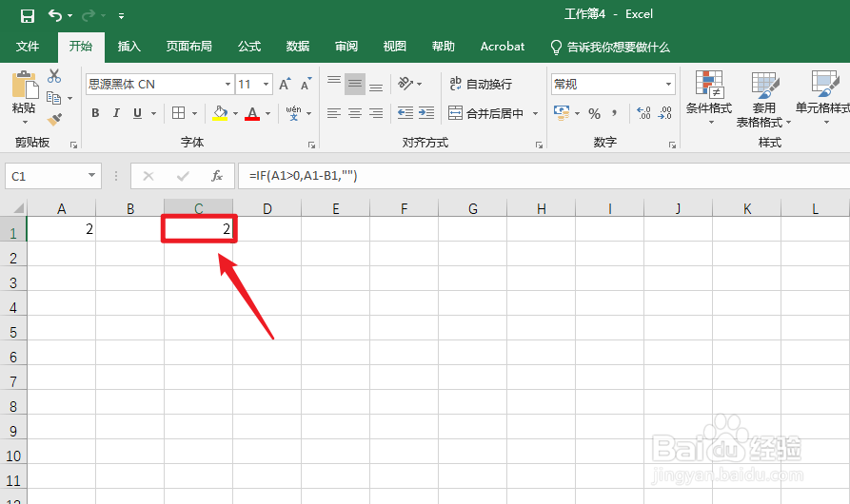Viewport: 850px width, 504px height.
Task: Increase font size with large A icon
Action: (x=285, y=84)
